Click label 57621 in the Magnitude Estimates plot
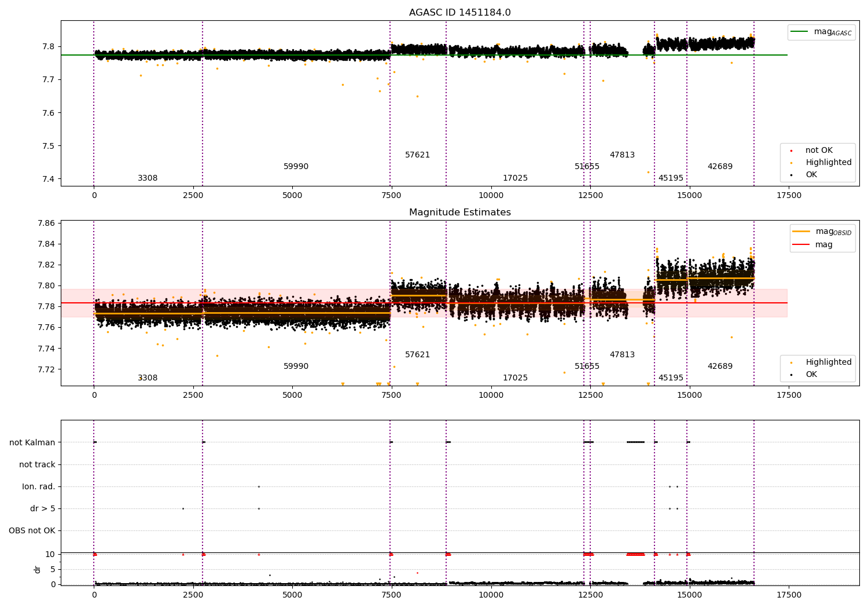This screenshot has height=608, width=868. (x=417, y=355)
